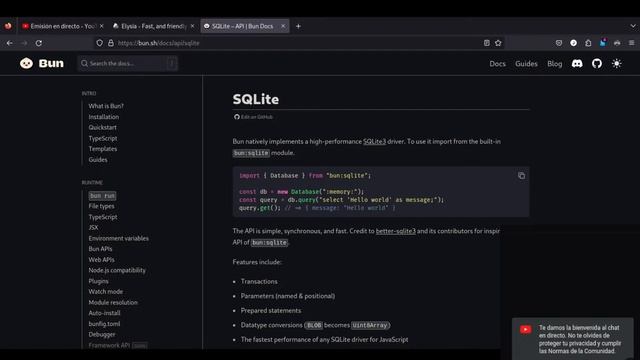Image resolution: width=640 pixels, height=360 pixels.
Task: Open Web APIs in the sidebar
Action: (x=101, y=260)
